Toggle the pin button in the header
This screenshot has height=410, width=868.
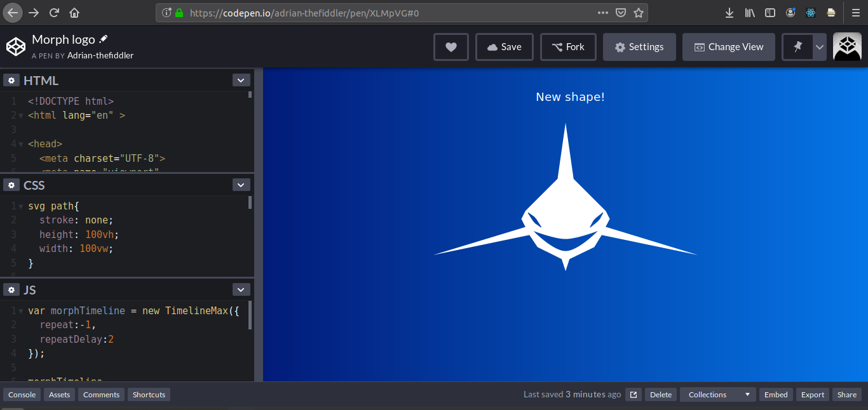click(796, 46)
